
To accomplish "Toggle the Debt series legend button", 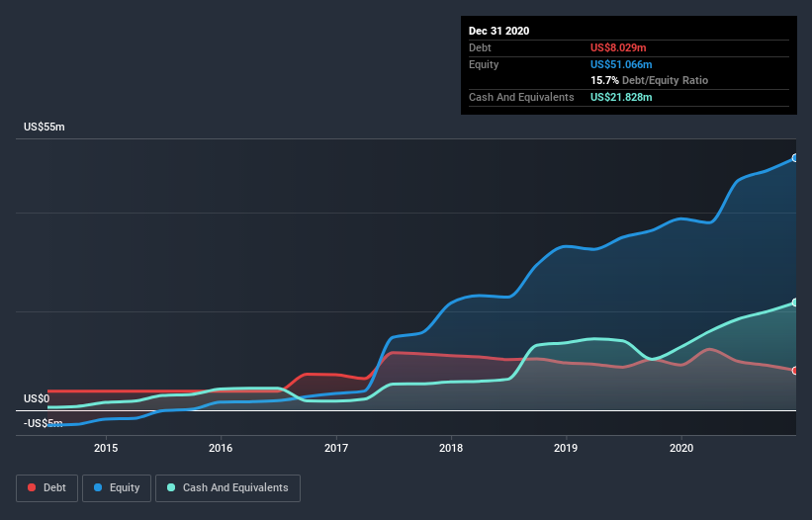I will pos(47,488).
